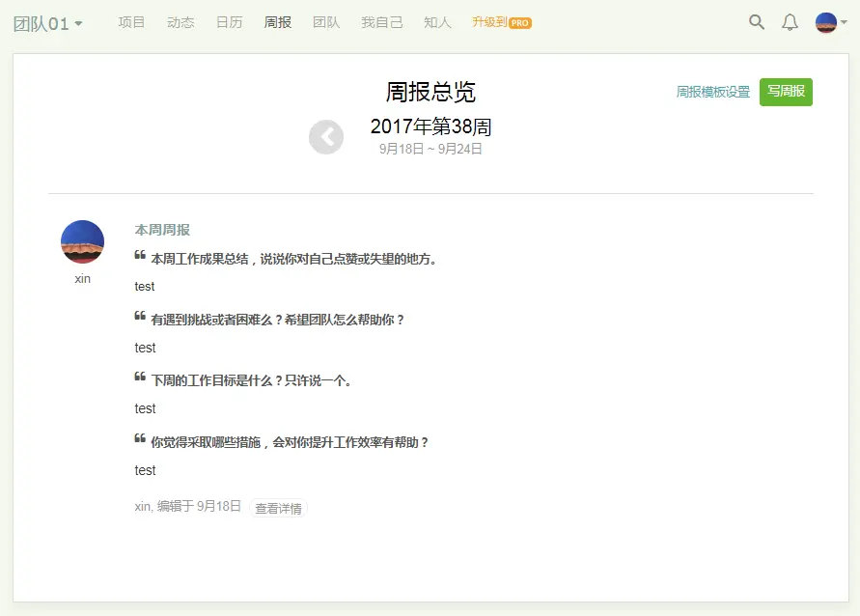Open the notifications bell icon

coord(790,22)
